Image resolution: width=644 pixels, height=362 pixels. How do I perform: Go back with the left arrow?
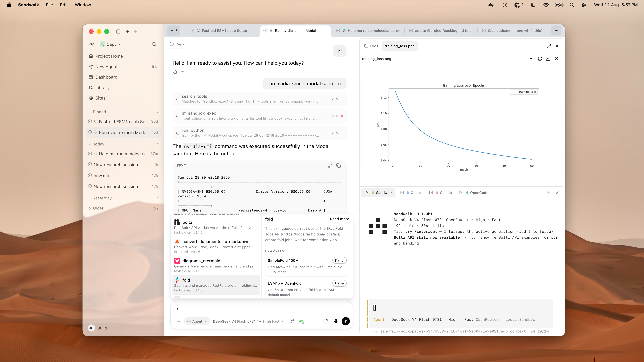pyautogui.click(x=128, y=32)
